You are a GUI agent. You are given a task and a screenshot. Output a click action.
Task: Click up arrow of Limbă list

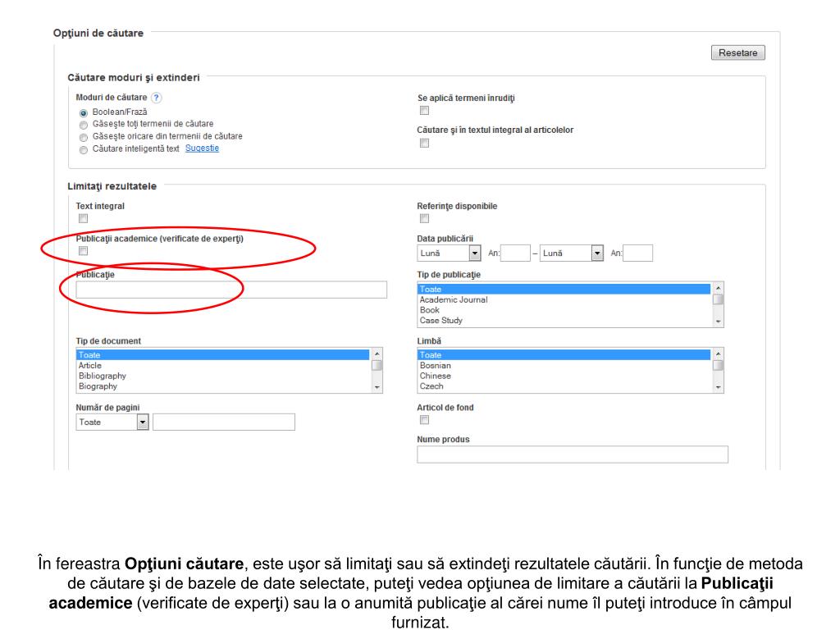point(719,354)
